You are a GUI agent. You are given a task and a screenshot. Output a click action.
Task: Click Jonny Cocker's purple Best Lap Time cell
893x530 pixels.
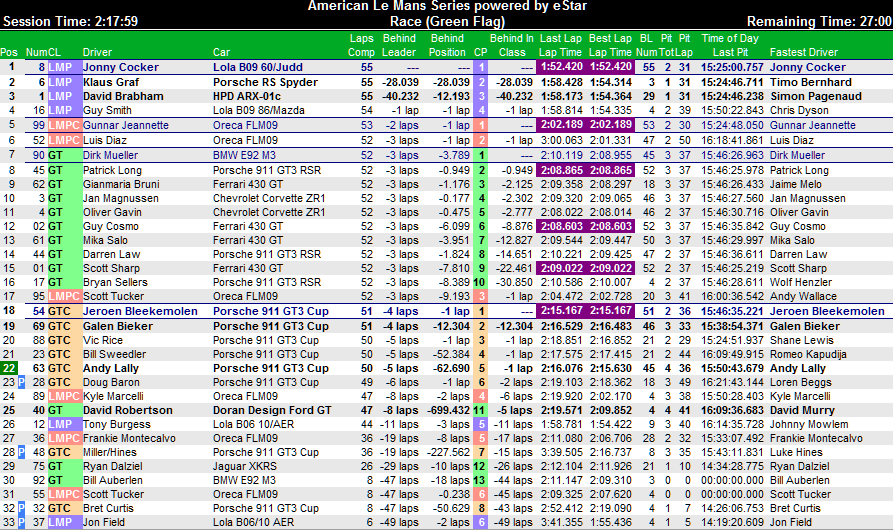[610, 67]
